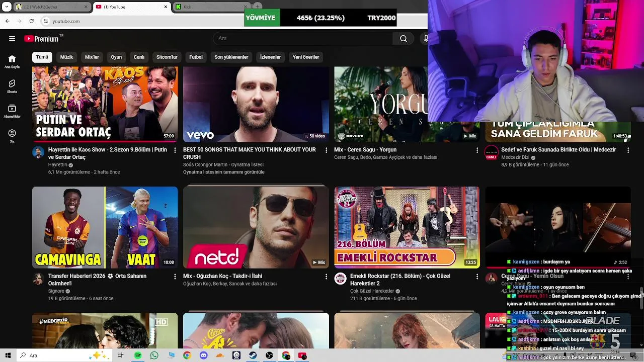Open Camavinga Vaat transfer thumbnail

[105, 227]
